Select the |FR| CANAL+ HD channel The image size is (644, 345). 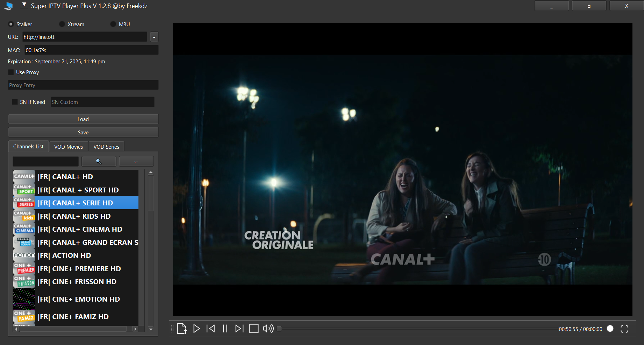point(76,177)
